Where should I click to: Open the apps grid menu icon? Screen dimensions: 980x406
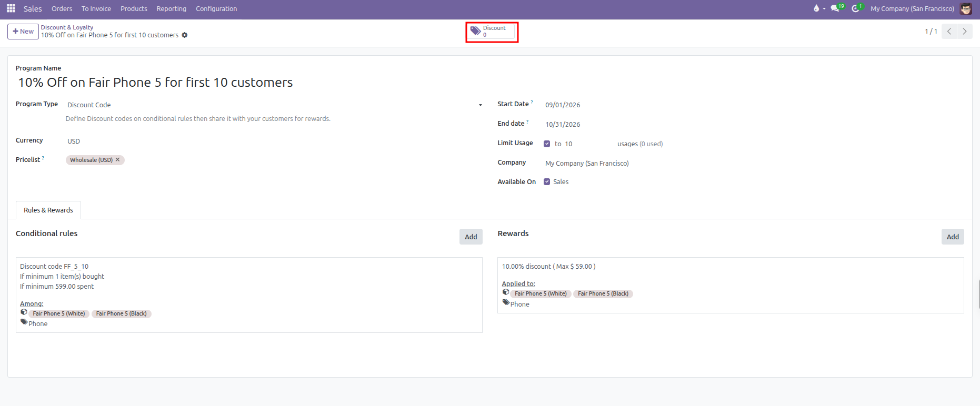click(x=11, y=8)
